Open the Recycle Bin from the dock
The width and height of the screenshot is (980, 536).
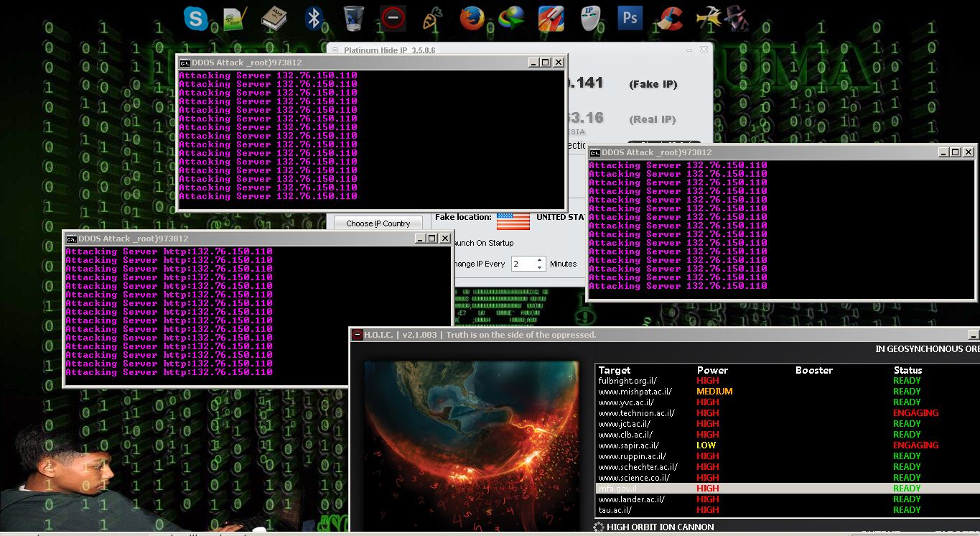click(x=353, y=18)
